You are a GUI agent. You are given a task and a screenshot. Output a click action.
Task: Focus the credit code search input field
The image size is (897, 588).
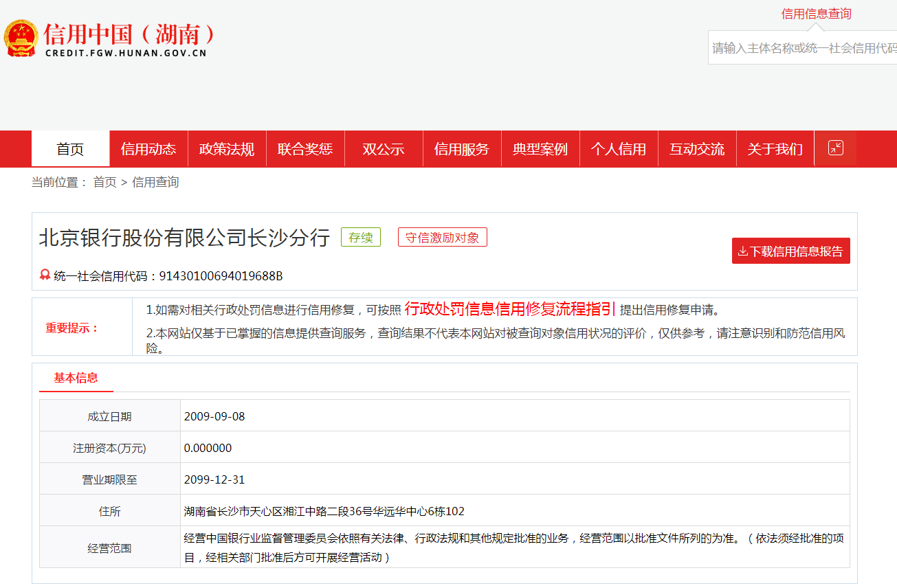(x=803, y=48)
